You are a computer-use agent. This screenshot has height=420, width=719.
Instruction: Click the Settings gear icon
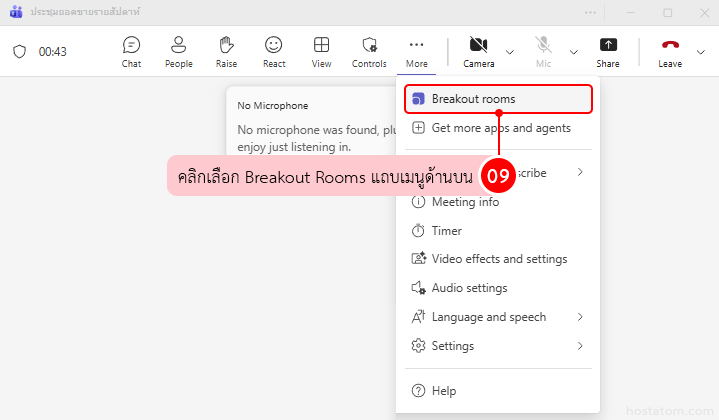pyautogui.click(x=418, y=346)
